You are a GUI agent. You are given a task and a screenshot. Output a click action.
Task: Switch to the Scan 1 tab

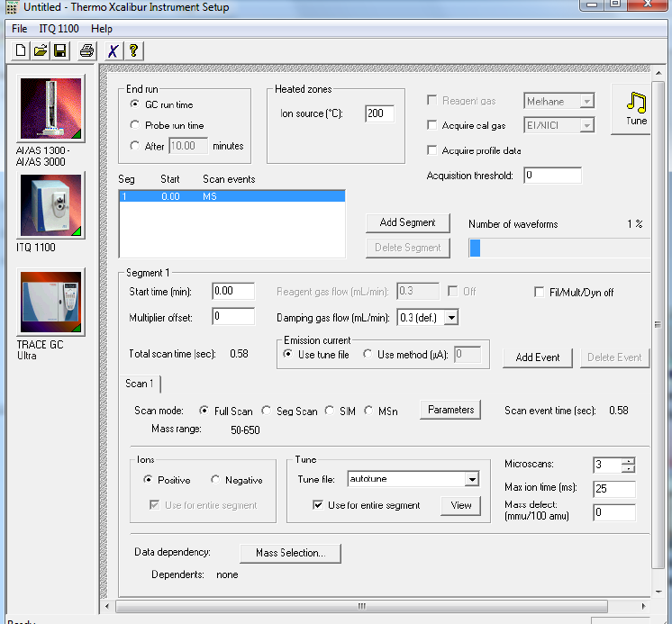(x=140, y=384)
